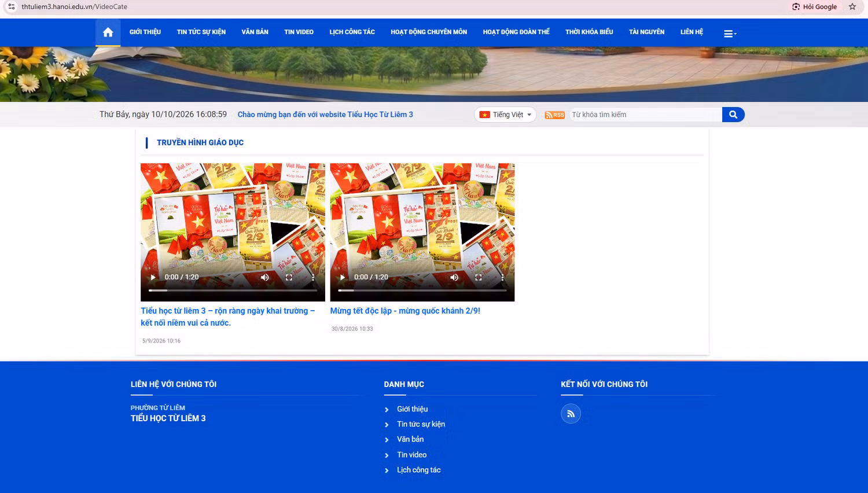Click the Vietnamese flag in language selector
Image resolution: width=868 pixels, height=493 pixels.
[x=484, y=115]
